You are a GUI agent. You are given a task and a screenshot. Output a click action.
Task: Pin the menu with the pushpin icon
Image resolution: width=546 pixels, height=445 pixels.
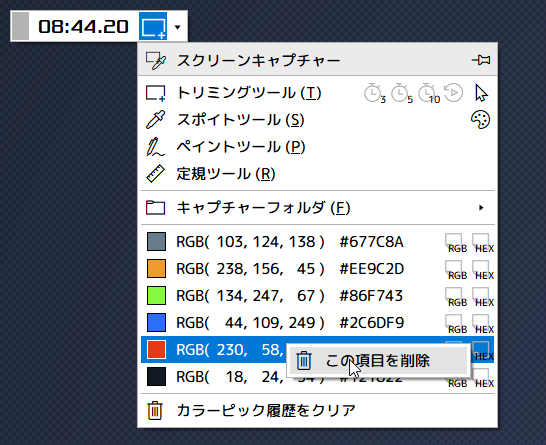[x=481, y=60]
